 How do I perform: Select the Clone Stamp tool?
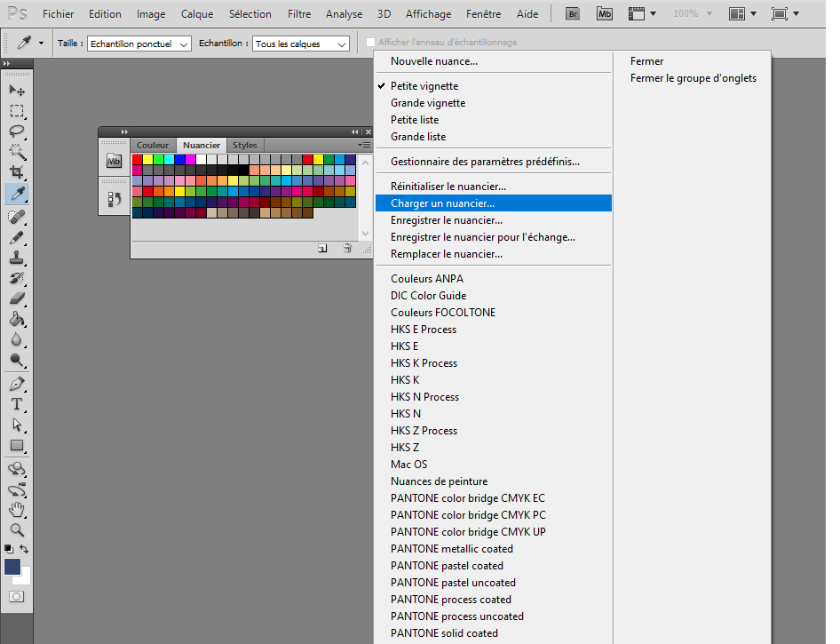(x=17, y=258)
